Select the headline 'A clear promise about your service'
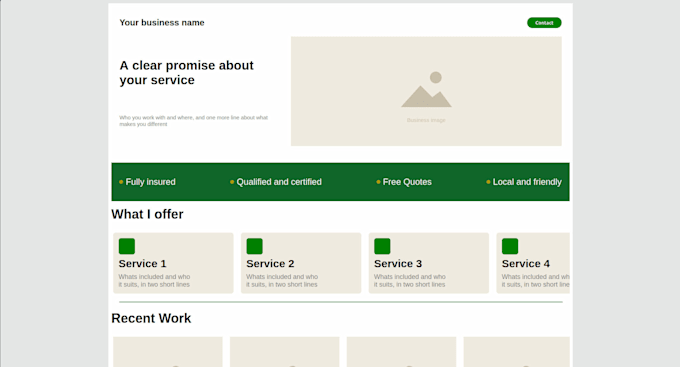 (186, 72)
